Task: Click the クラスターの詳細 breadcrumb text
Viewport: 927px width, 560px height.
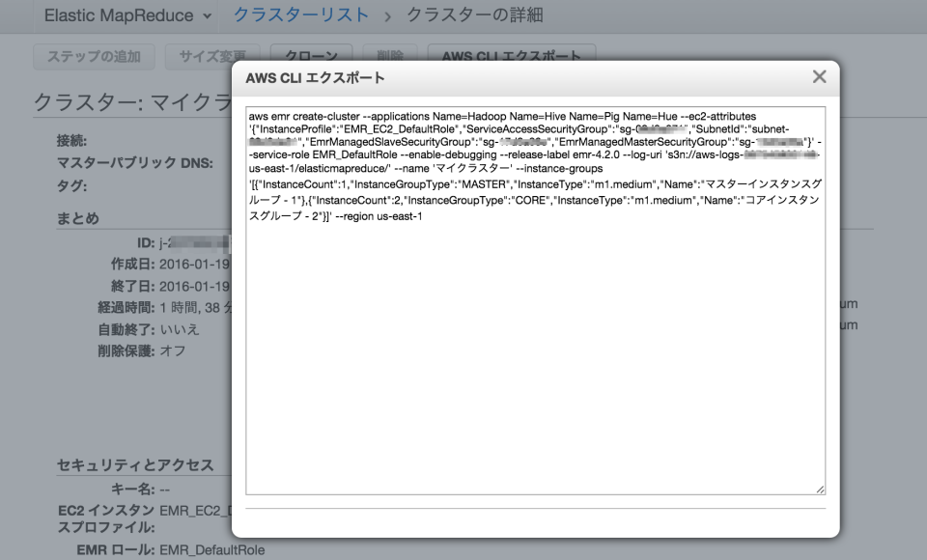Action: point(475,14)
